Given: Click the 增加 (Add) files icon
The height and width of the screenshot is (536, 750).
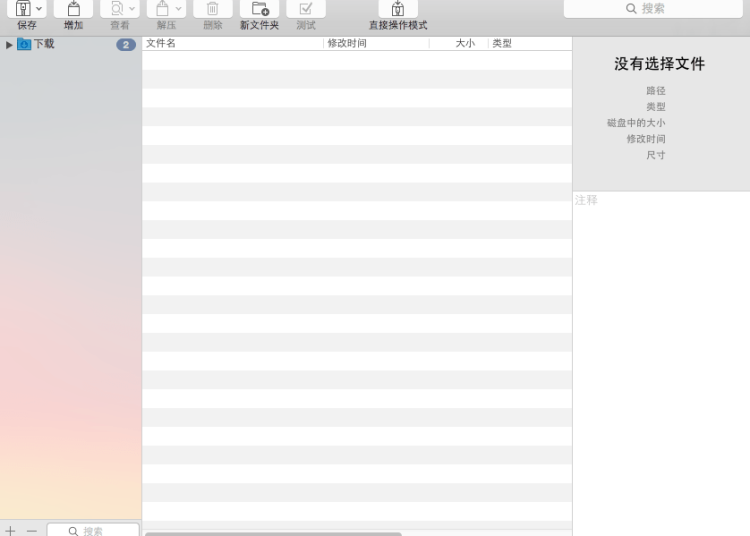Looking at the screenshot, I should (73, 9).
